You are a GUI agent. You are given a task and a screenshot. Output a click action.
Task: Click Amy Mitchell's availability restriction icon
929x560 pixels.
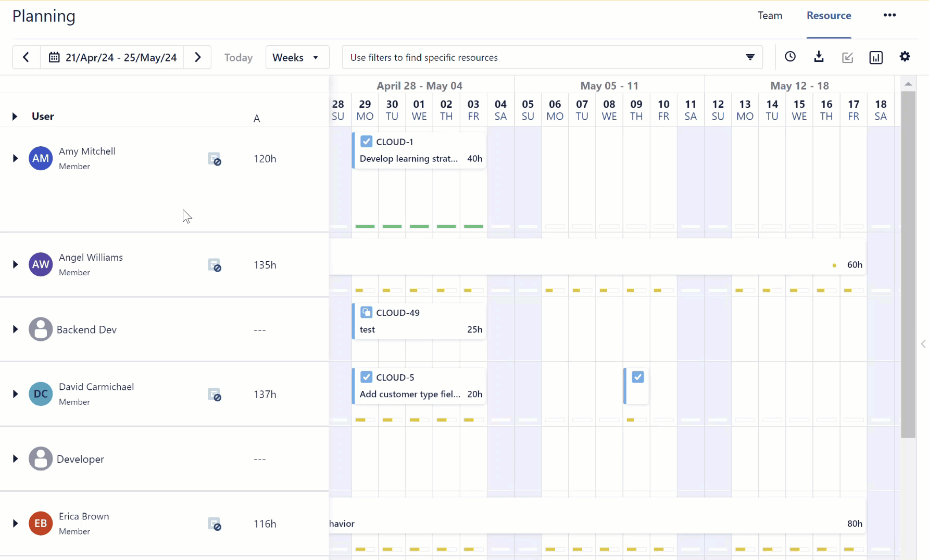215,159
